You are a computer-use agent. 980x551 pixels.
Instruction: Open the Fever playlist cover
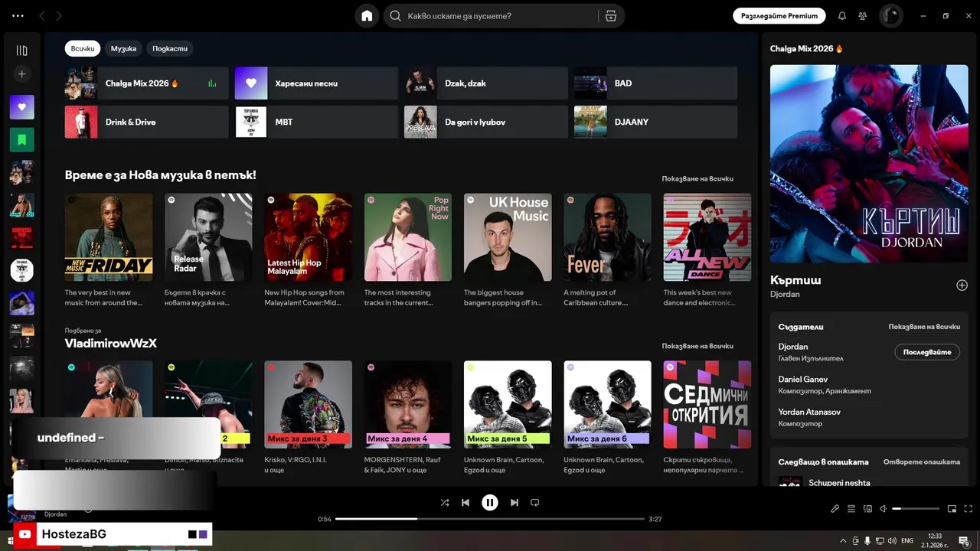(x=608, y=237)
